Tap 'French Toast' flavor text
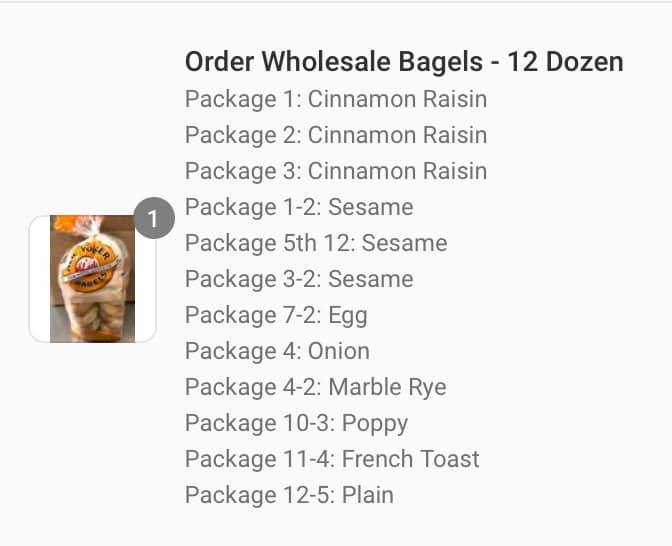Image resolution: width=672 pixels, height=546 pixels. (x=411, y=459)
